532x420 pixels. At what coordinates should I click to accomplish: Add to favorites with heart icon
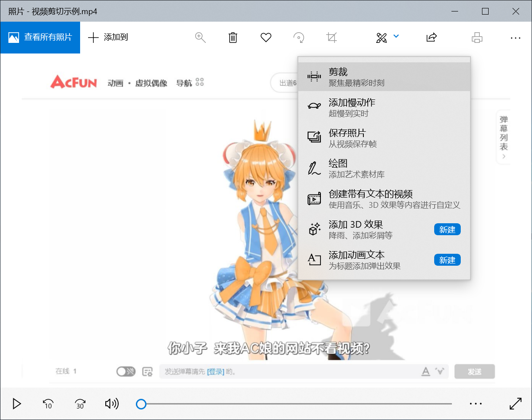pos(266,38)
